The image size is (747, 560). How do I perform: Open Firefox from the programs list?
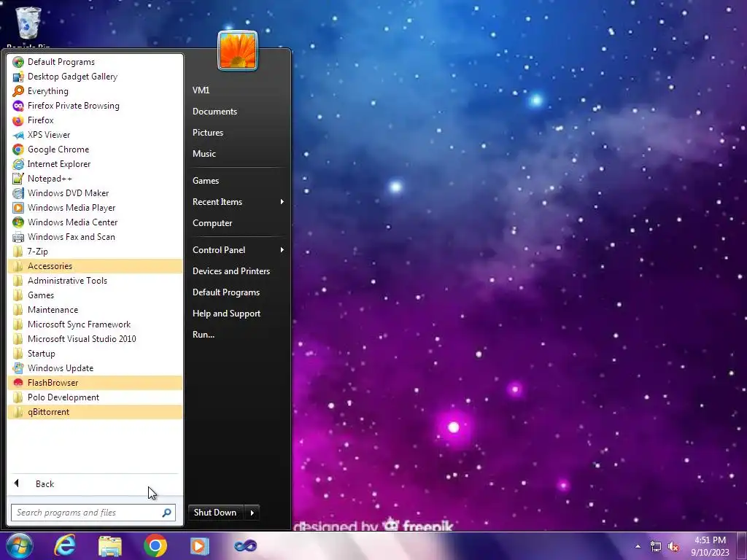click(x=95, y=120)
